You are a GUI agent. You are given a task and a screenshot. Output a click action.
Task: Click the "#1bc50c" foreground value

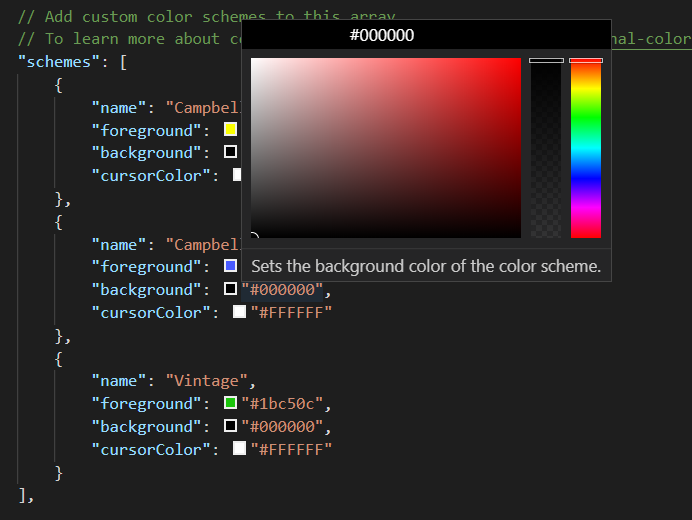point(282,404)
